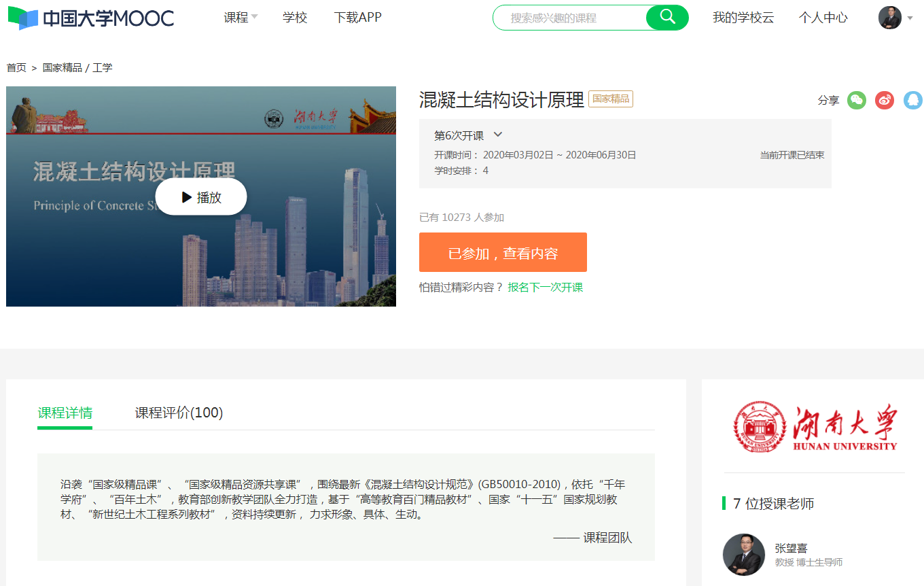Switch to the 课程评价(100) tab

(179, 413)
